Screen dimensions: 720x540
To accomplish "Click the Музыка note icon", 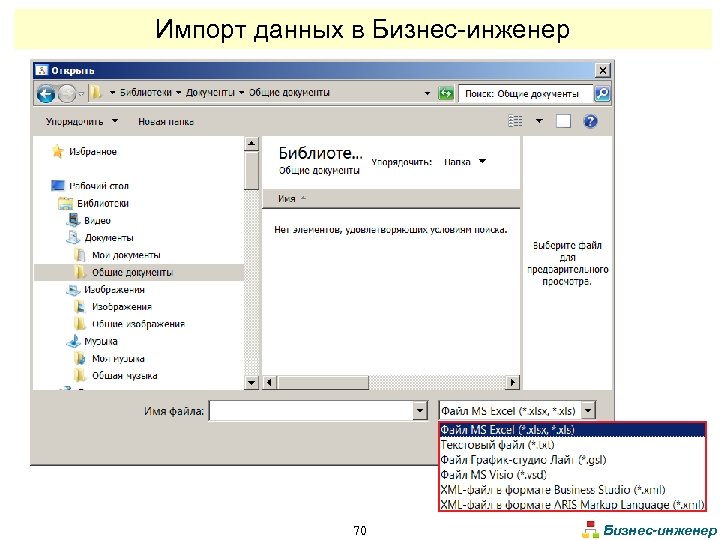I will coord(73,341).
